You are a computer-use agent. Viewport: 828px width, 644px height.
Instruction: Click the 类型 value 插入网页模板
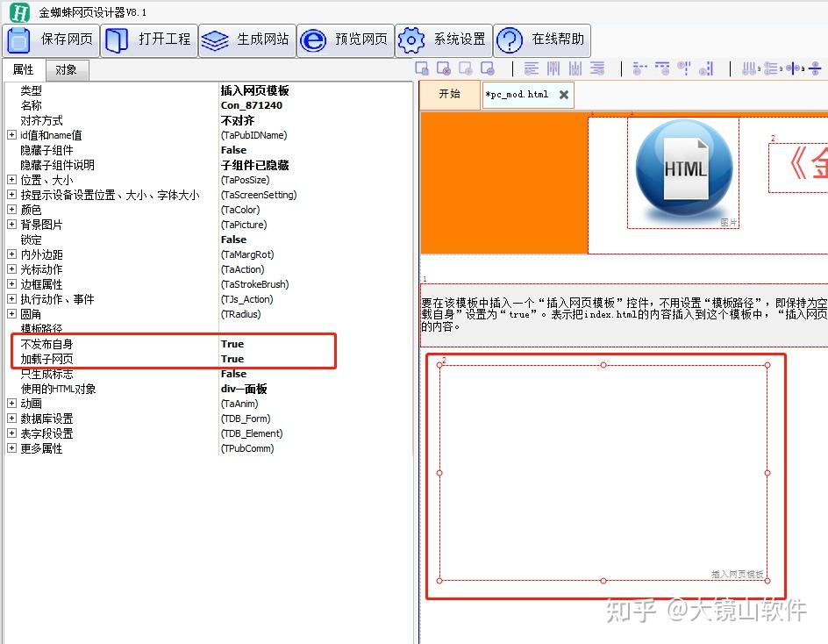[x=254, y=90]
